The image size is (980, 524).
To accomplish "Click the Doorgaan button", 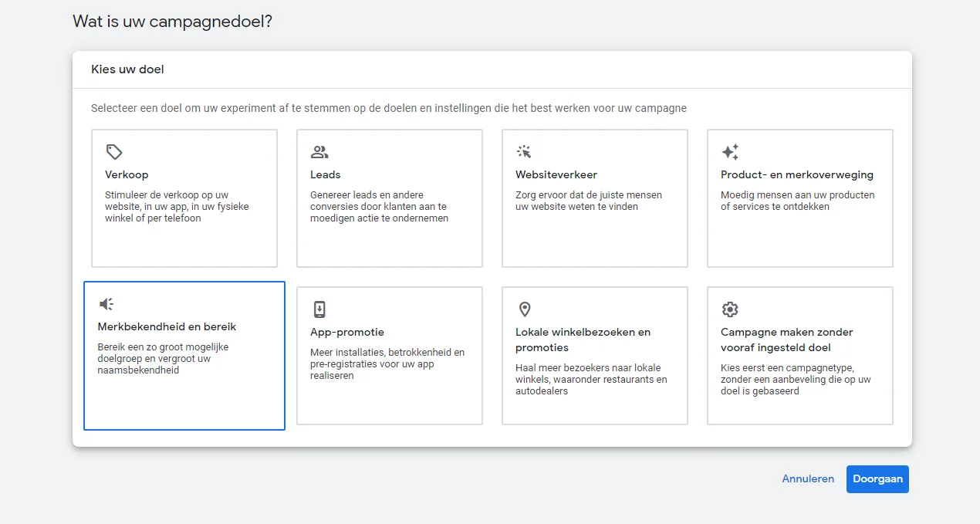I will click(877, 478).
